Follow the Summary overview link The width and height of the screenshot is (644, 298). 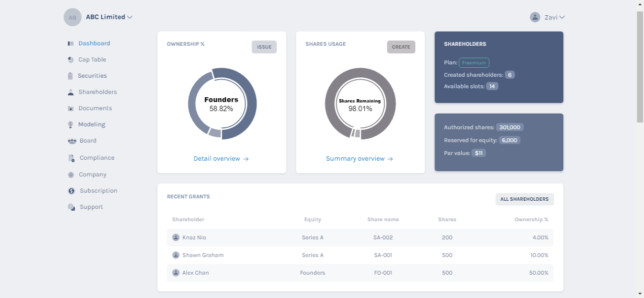pyautogui.click(x=359, y=159)
